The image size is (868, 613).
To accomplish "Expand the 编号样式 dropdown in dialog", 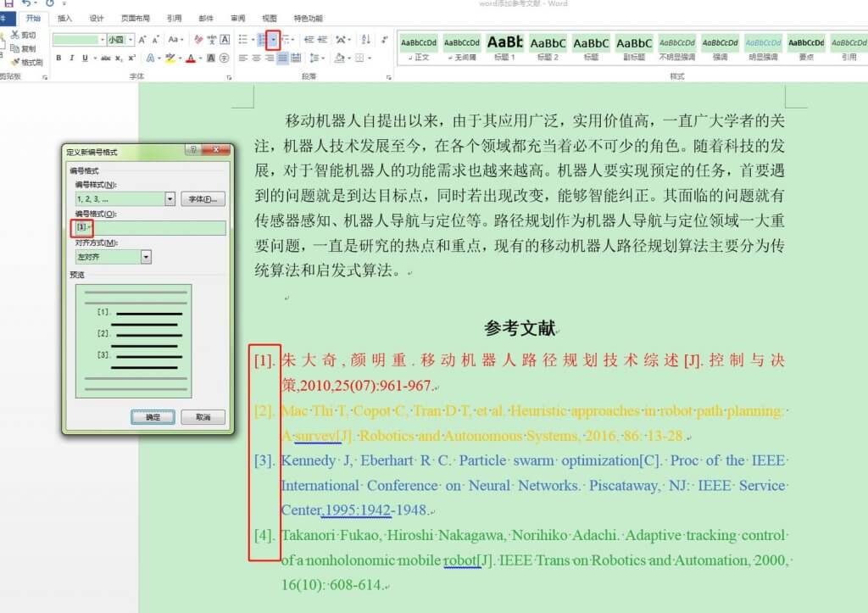I will pos(170,199).
